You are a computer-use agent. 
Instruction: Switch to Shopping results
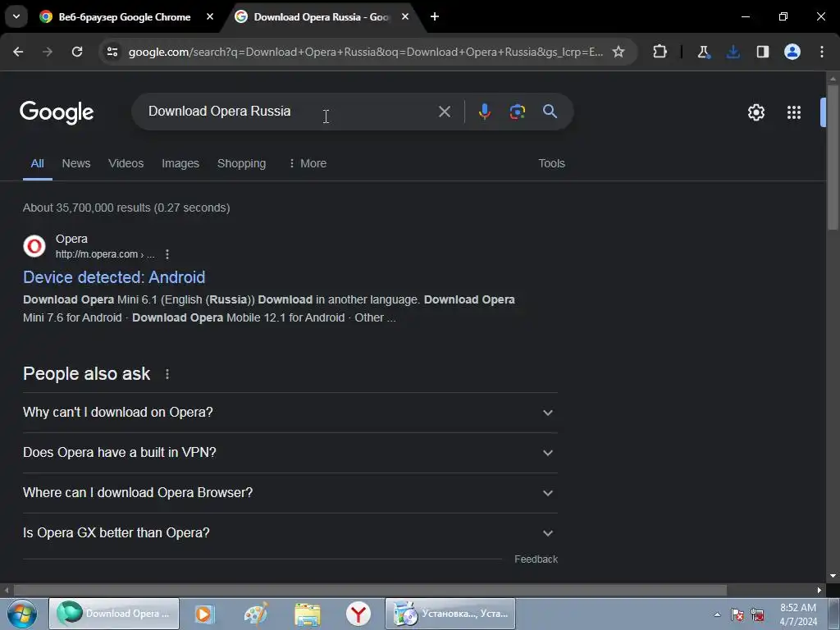pyautogui.click(x=241, y=163)
